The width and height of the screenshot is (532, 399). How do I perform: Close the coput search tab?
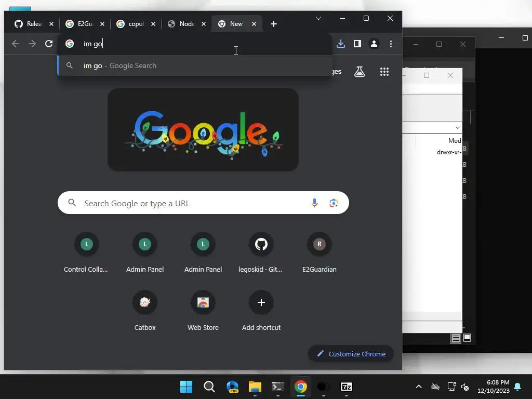click(153, 24)
